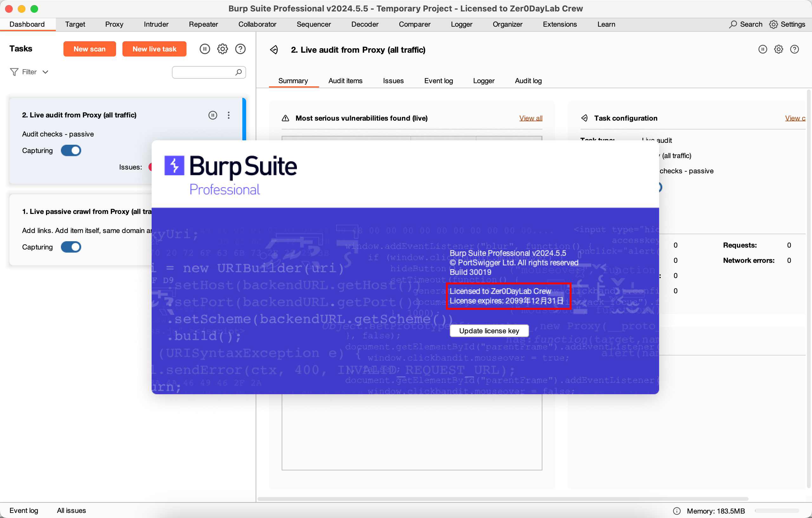This screenshot has height=518, width=812.
Task: Select the Sequencer tab
Action: click(x=314, y=24)
